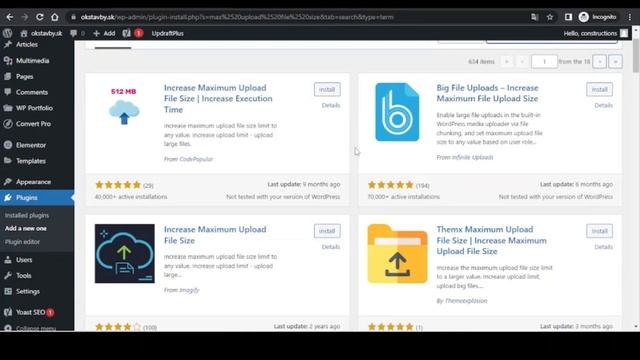Open Imagify author link

189,290
